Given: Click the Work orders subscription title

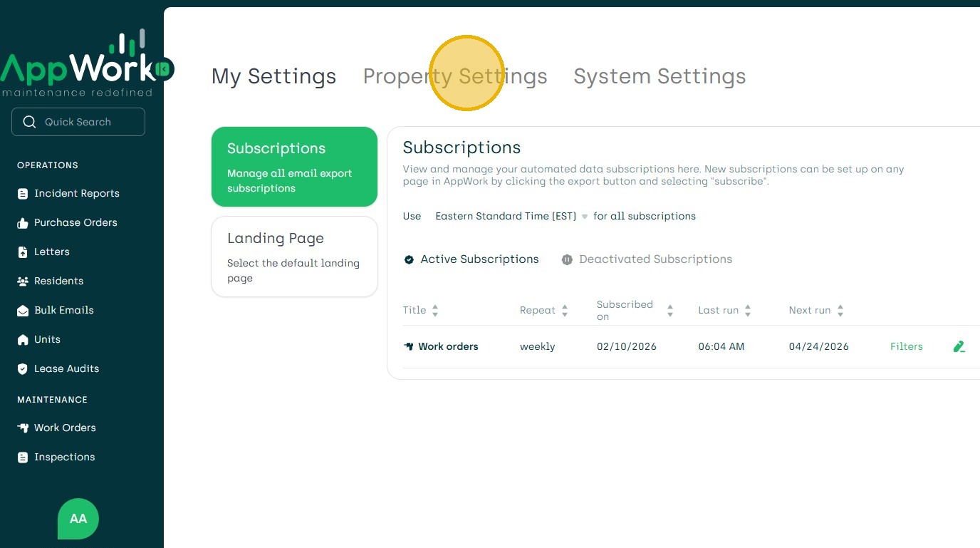Looking at the screenshot, I should coord(448,346).
